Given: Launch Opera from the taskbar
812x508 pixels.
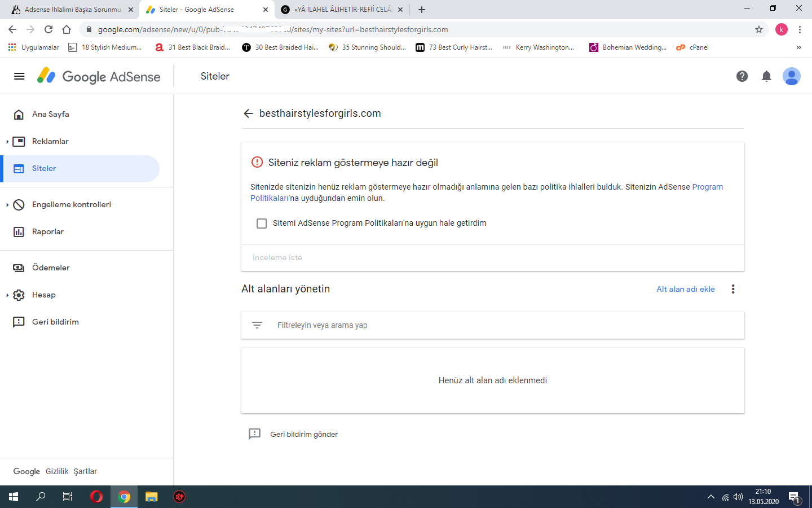Looking at the screenshot, I should tap(96, 497).
